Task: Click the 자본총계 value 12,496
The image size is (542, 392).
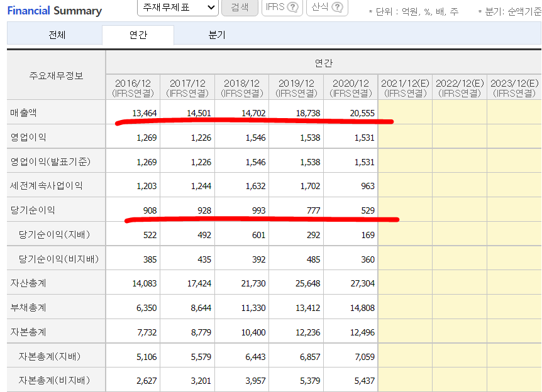Action: (x=362, y=332)
